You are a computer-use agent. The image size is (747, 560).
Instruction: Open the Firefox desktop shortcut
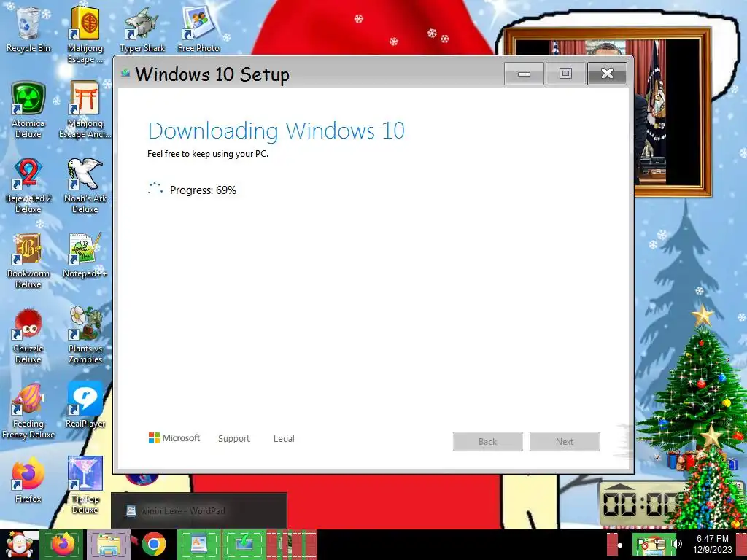[x=28, y=480]
